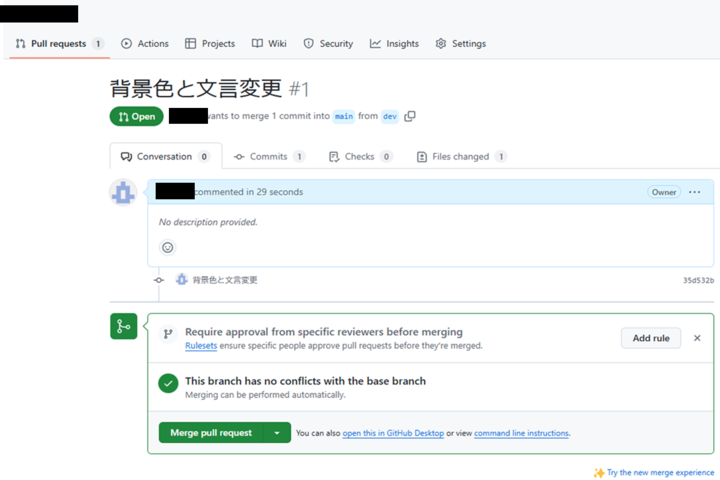The image size is (720, 480).
Task: Click the Pull requests count badge
Action: [x=98, y=44]
